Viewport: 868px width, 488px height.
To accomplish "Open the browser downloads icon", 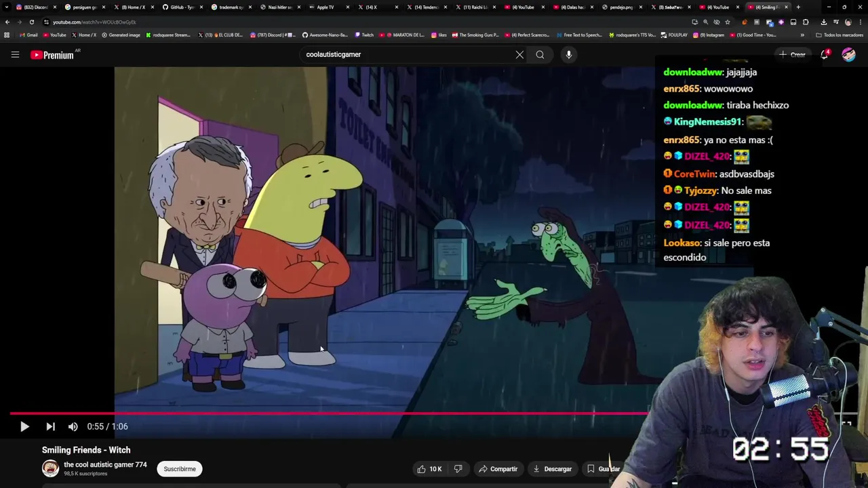I will click(824, 22).
